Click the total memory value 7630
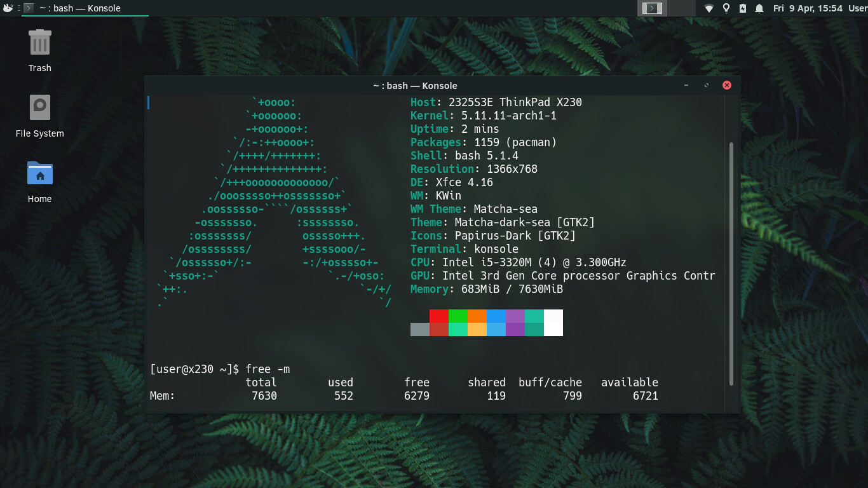 click(264, 396)
